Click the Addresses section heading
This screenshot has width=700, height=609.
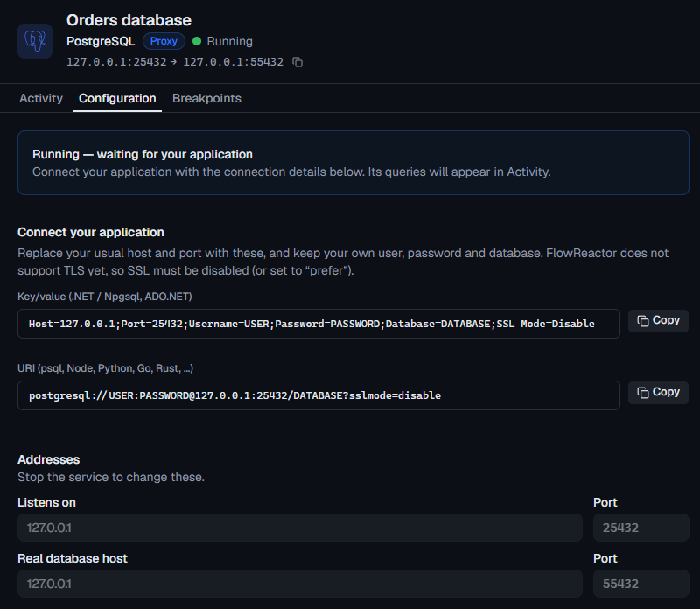click(49, 459)
